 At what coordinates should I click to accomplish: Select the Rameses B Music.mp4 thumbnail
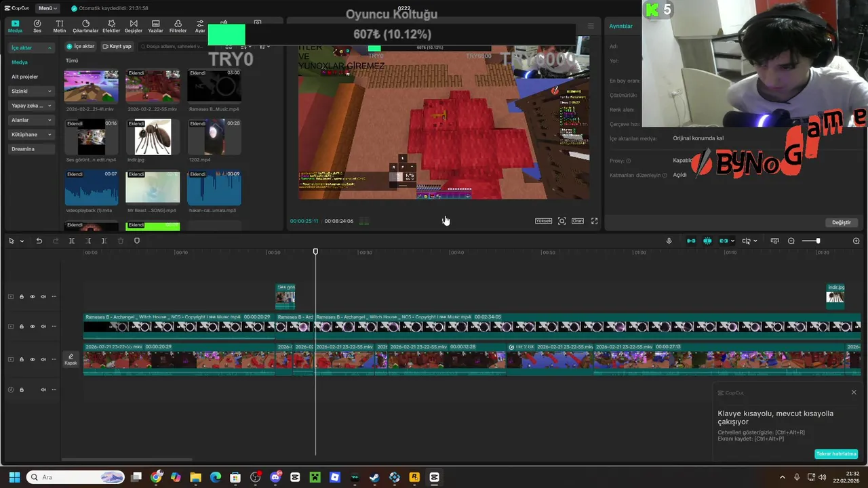[214, 86]
